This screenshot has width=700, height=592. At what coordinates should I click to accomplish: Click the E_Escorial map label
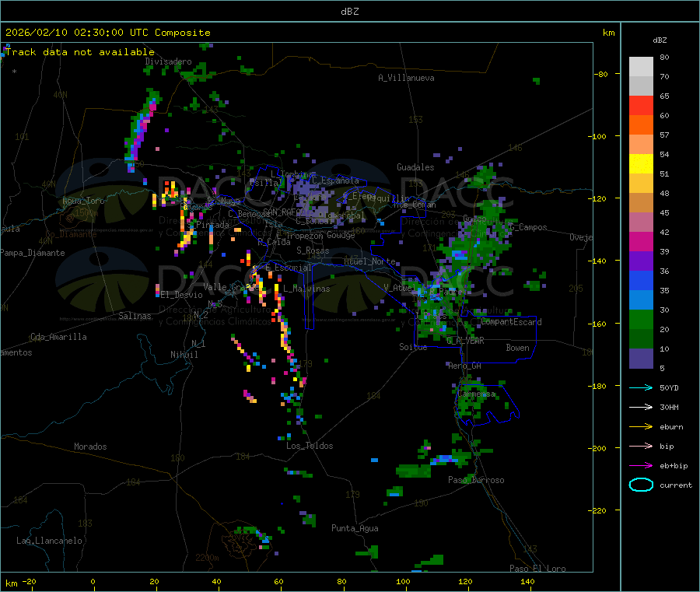[x=289, y=268]
